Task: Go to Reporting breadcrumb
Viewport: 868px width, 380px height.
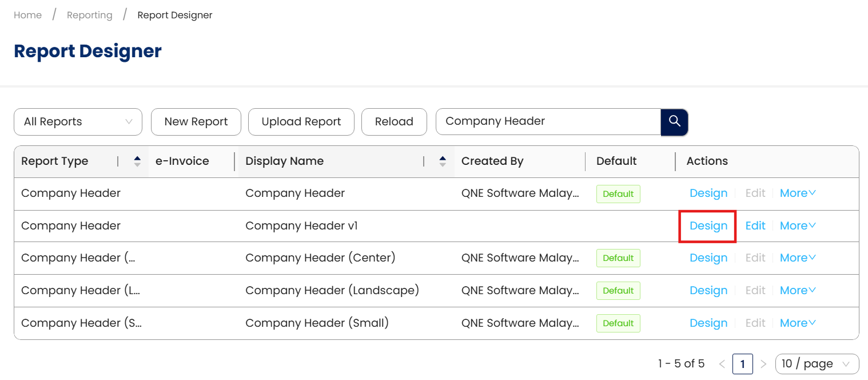Action: (90, 15)
